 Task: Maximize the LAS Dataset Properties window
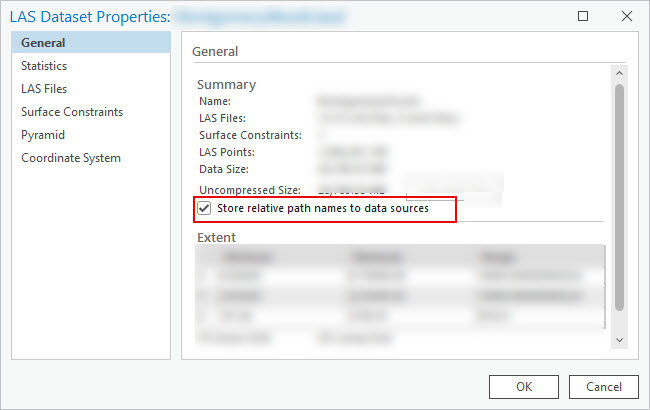tap(583, 16)
